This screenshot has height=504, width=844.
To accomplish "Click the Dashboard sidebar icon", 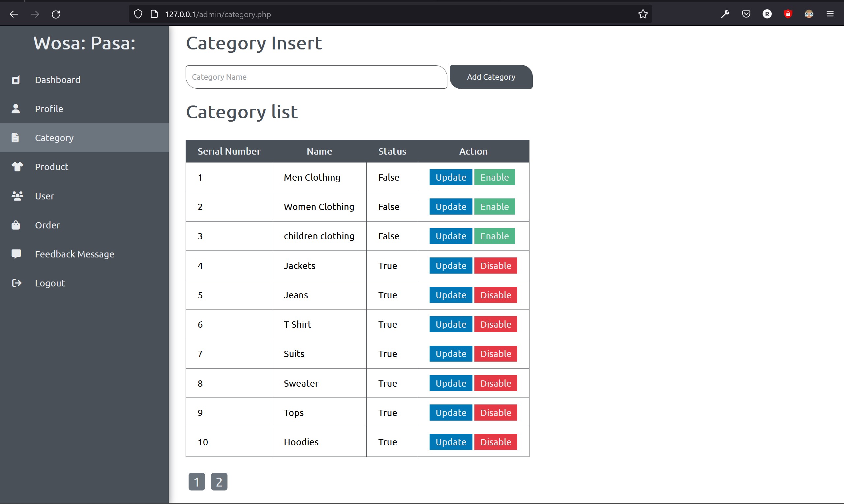I will coord(15,80).
